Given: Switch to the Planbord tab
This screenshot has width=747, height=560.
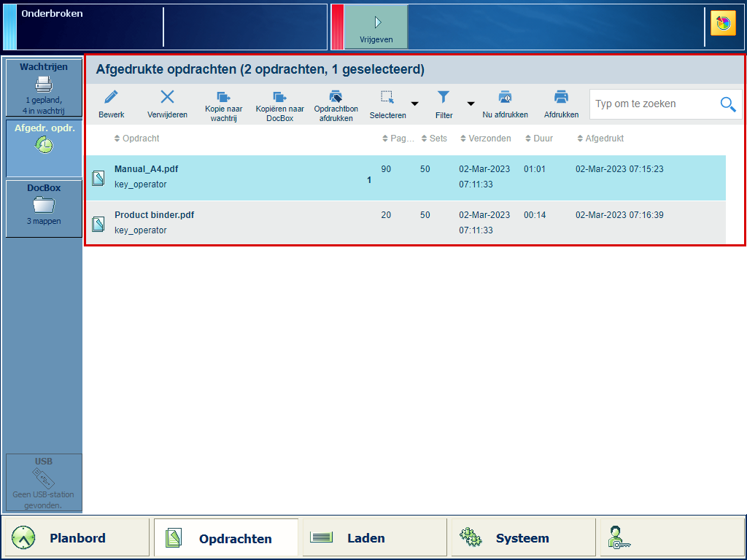Looking at the screenshot, I should coord(76,537).
